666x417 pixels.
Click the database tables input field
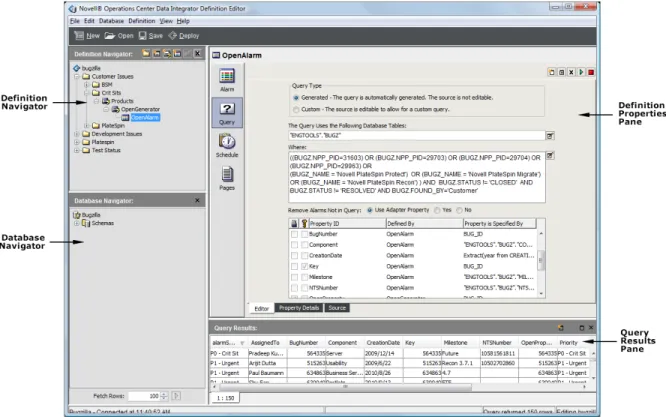coord(417,135)
